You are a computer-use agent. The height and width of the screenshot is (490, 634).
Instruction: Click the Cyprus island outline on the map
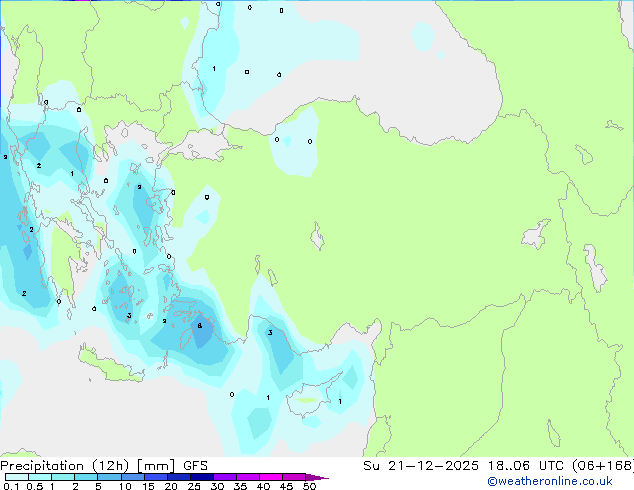point(313,396)
